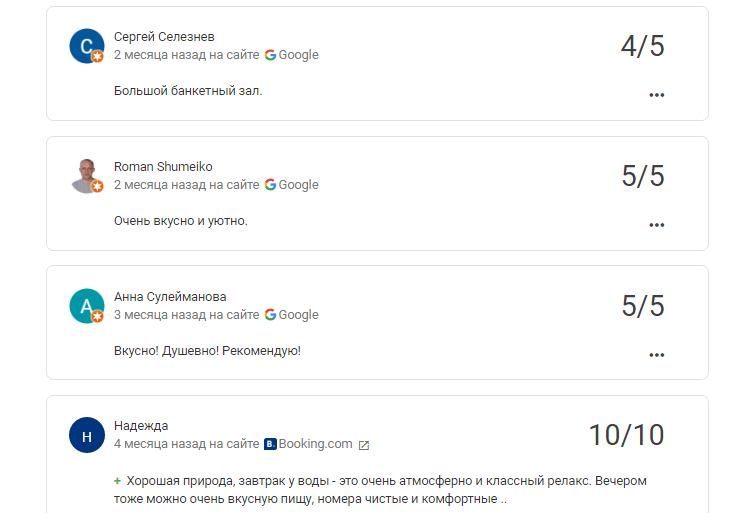
Task: Click Сергей Селезнев's avatar icon
Action: (x=87, y=45)
